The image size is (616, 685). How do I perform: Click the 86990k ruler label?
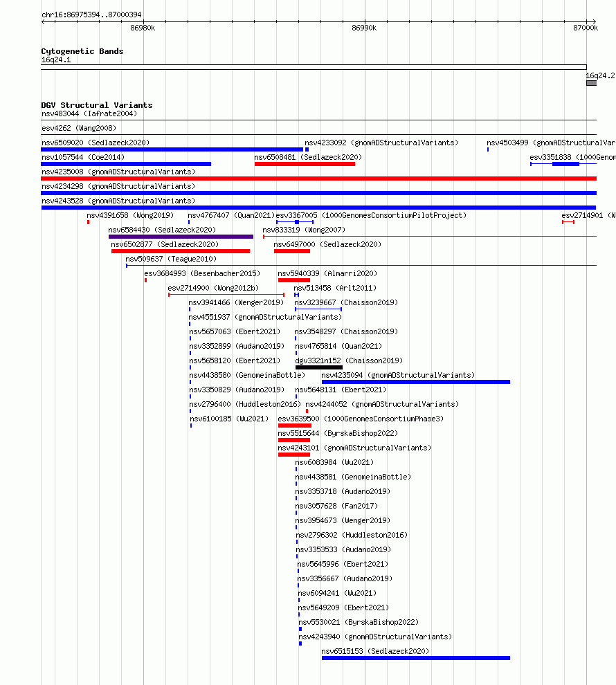[364, 28]
